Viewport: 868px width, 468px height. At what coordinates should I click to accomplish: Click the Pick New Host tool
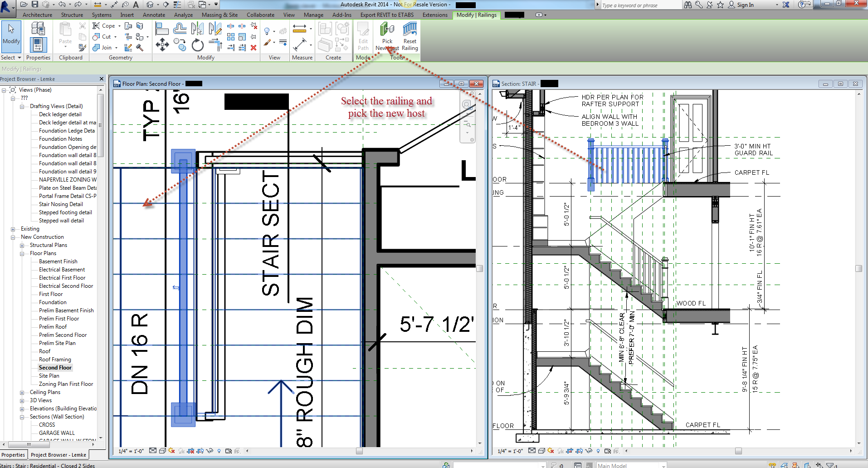387,37
